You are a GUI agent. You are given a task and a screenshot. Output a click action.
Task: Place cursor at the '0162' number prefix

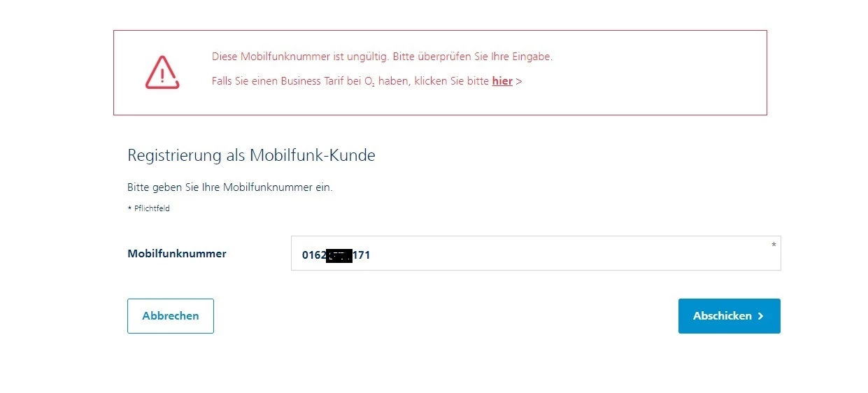pyautogui.click(x=314, y=255)
